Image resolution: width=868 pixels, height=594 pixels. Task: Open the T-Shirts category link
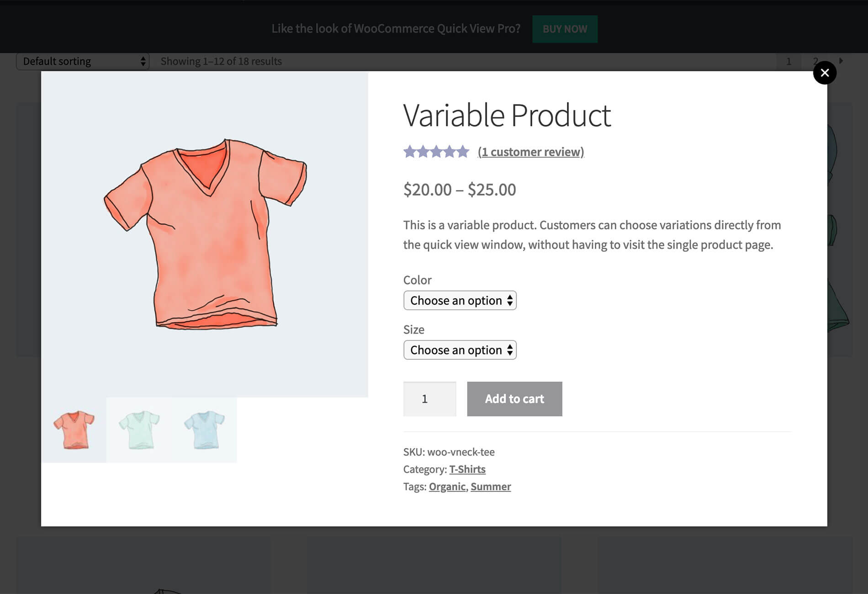coord(467,469)
